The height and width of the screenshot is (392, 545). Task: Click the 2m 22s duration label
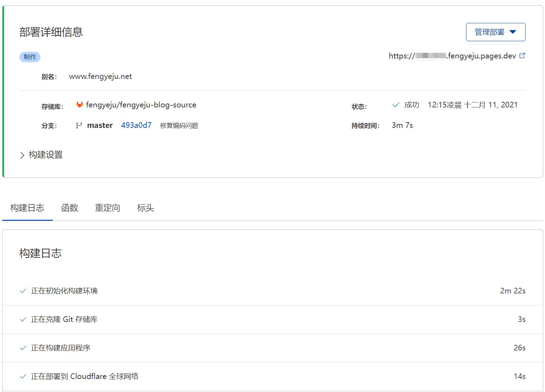512,291
